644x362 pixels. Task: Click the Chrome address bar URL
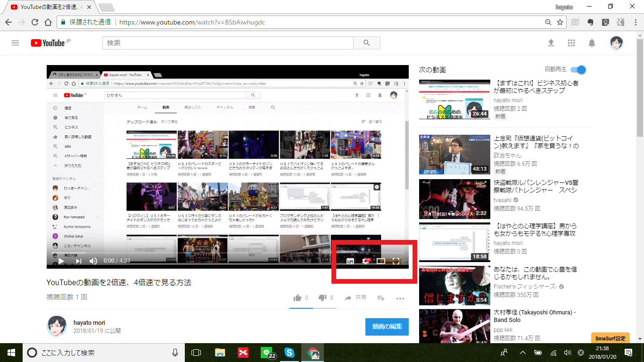(x=192, y=22)
